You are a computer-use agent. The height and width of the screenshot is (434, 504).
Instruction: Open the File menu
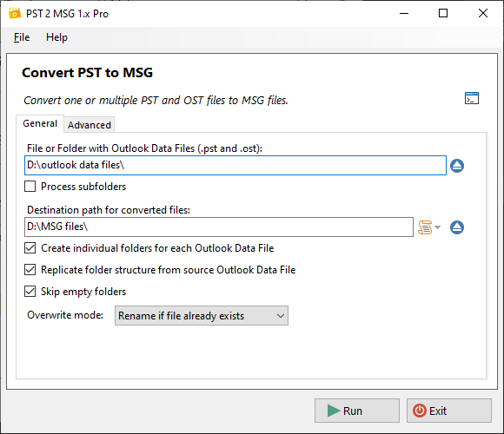tap(22, 37)
